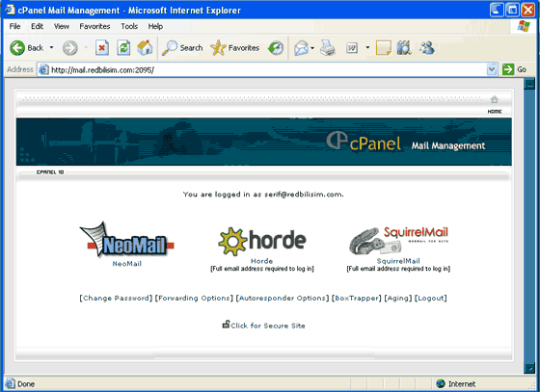Click the Refresh page icon
The height and width of the screenshot is (392, 540).
tap(123, 48)
